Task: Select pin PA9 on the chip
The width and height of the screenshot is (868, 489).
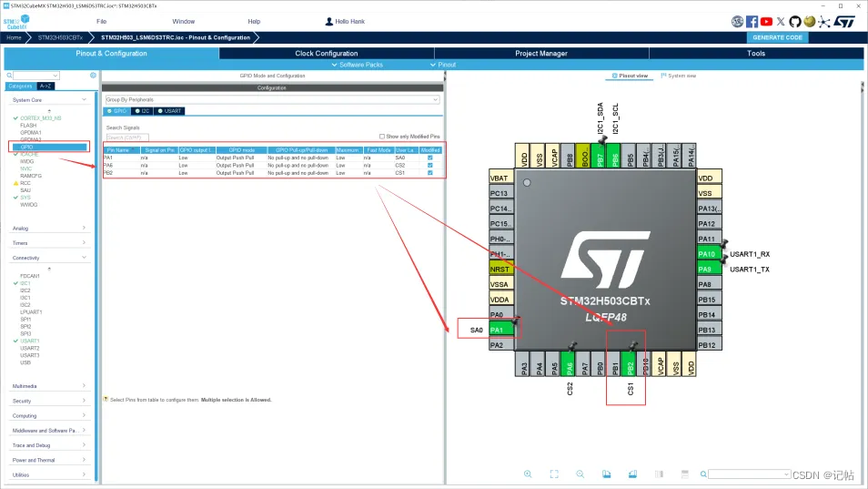Action: pos(709,270)
